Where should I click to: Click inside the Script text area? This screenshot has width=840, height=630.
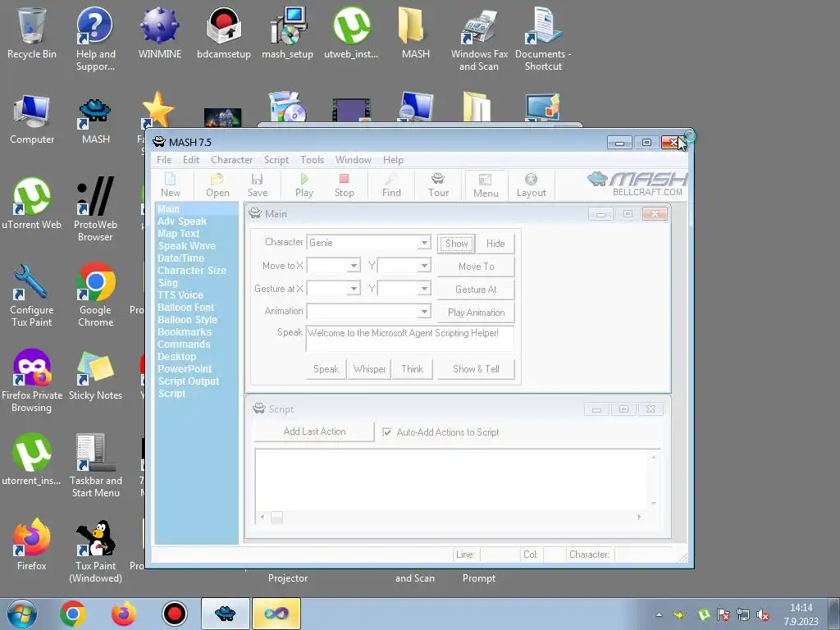pos(452,479)
